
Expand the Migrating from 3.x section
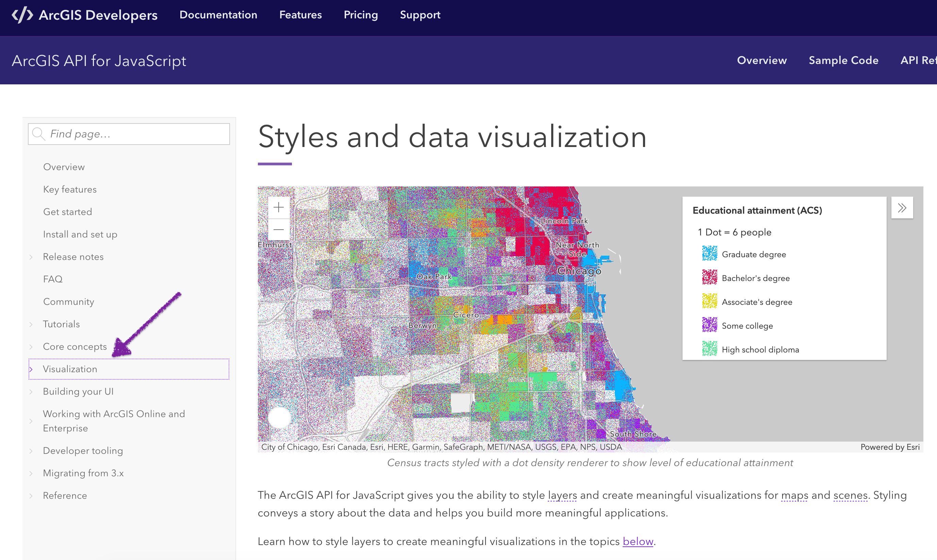(31, 473)
